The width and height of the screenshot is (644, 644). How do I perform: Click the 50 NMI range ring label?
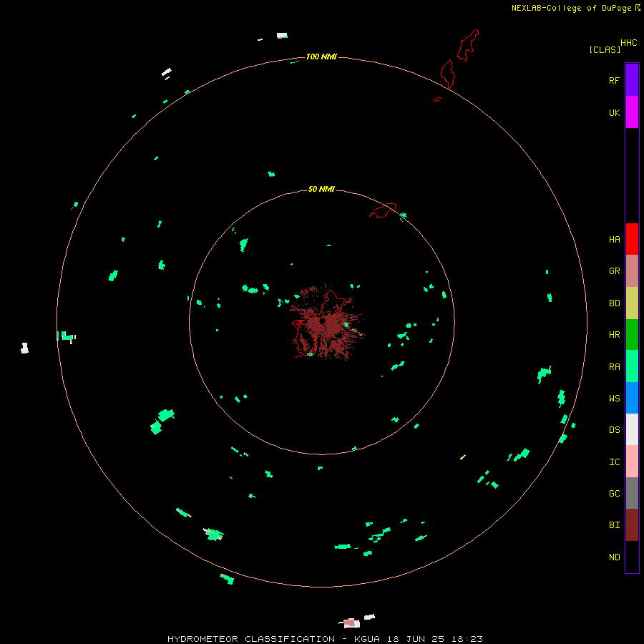pos(321,189)
